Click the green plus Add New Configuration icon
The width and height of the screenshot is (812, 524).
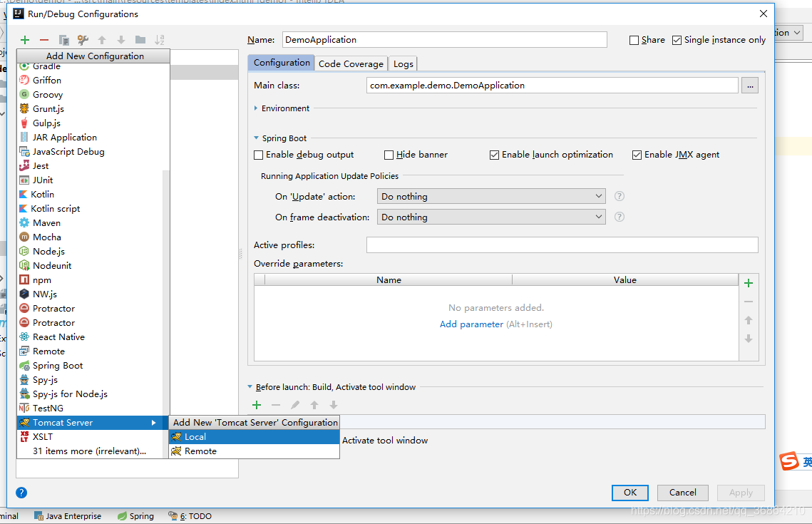point(25,40)
